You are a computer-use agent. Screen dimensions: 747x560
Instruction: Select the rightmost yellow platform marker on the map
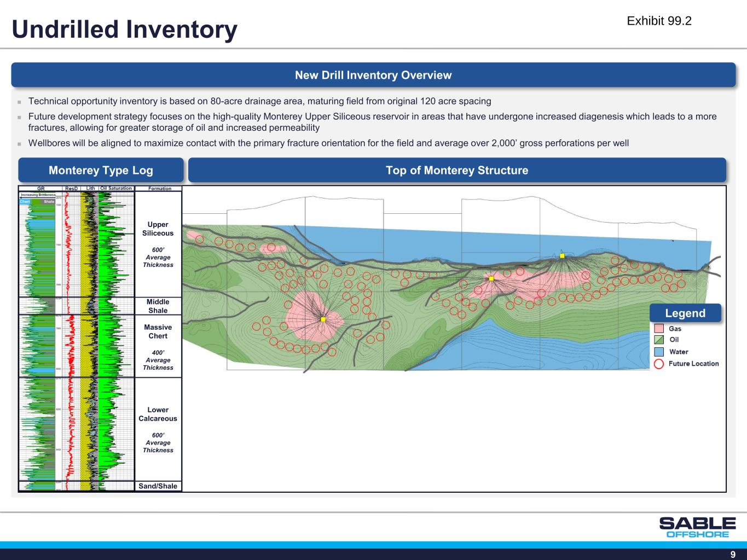tap(562, 255)
